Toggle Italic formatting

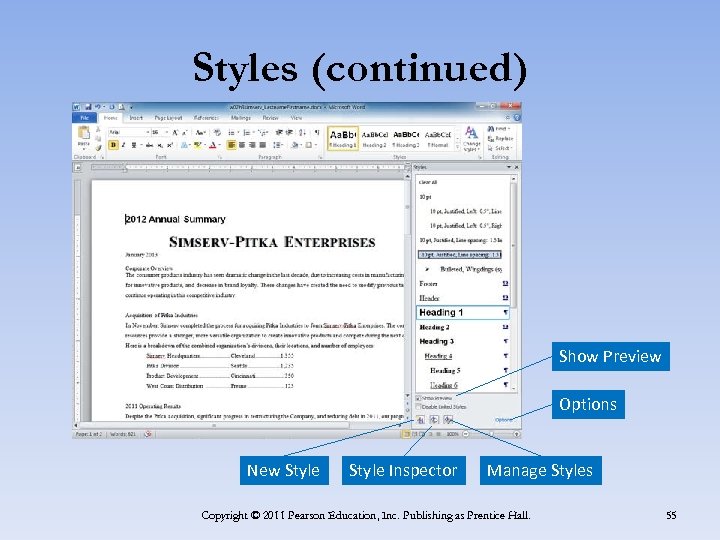point(124,145)
